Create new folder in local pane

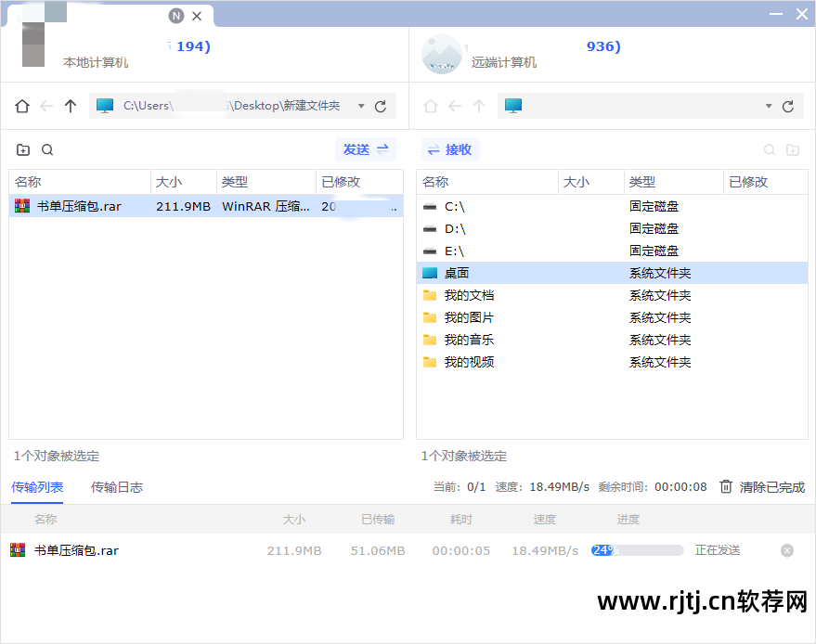23,150
